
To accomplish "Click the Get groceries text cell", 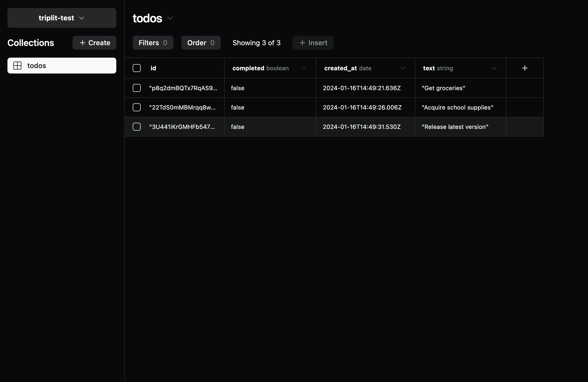I will tap(443, 88).
